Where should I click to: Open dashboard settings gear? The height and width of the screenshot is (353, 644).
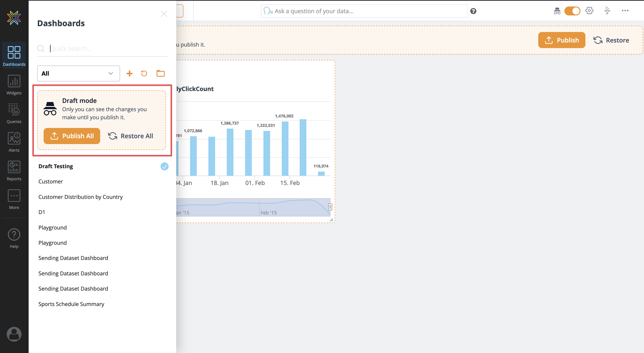(x=589, y=11)
